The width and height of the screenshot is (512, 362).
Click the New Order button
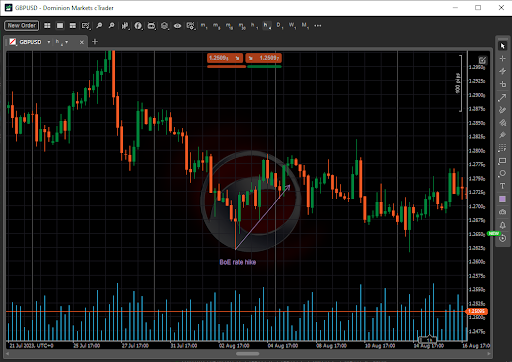tap(22, 26)
